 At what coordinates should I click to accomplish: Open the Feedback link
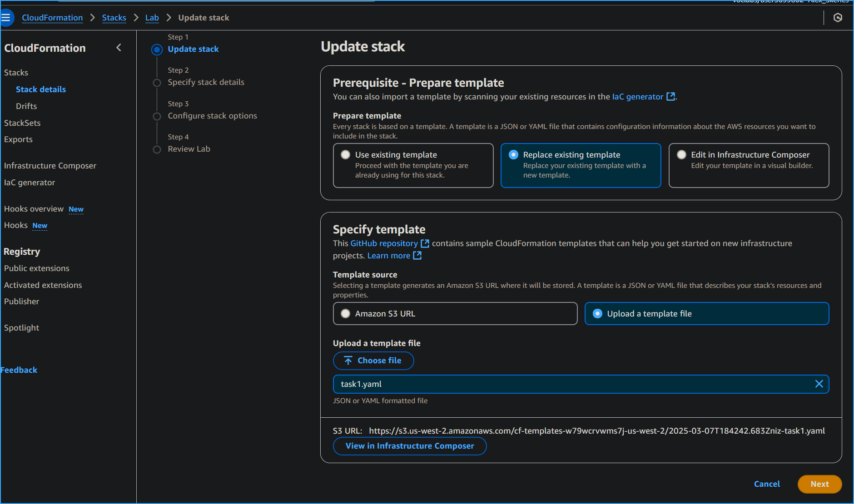(x=19, y=370)
